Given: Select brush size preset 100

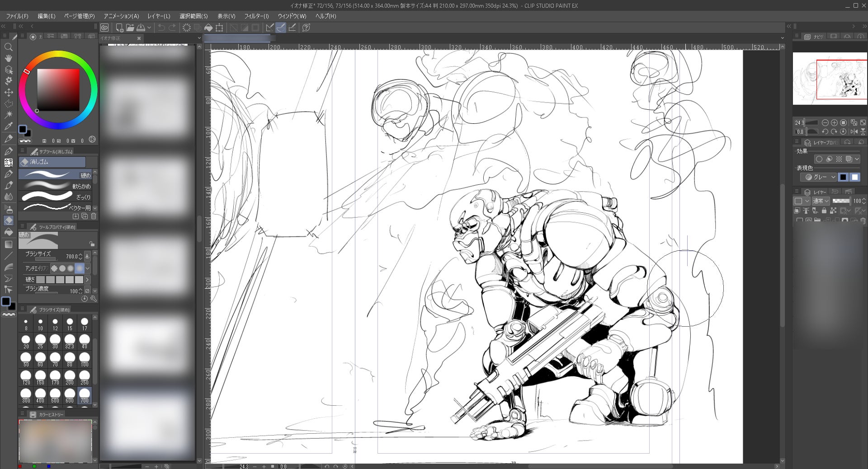Looking at the screenshot, I should coord(85,359).
